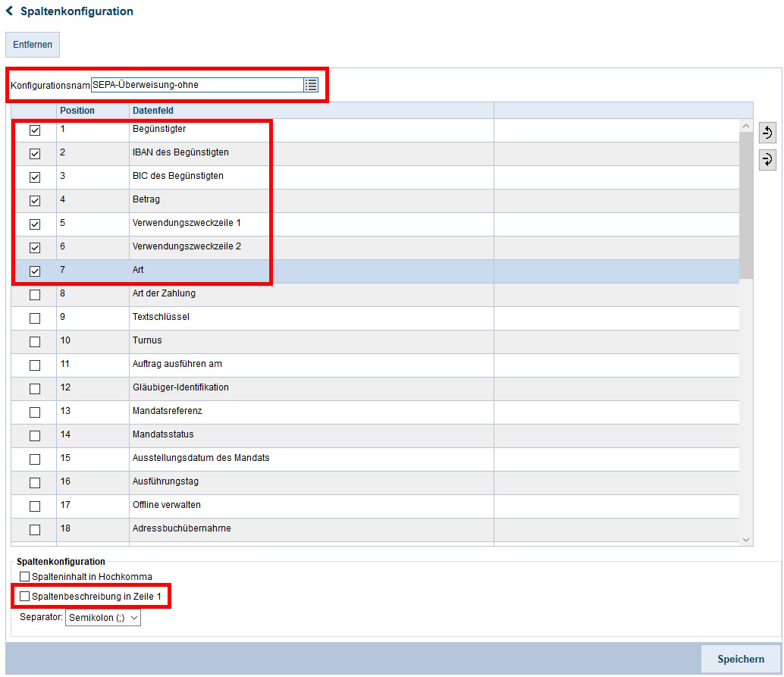Image resolution: width=784 pixels, height=677 pixels.
Task: Enable the Textschlüssel checkbox
Action: [35, 318]
